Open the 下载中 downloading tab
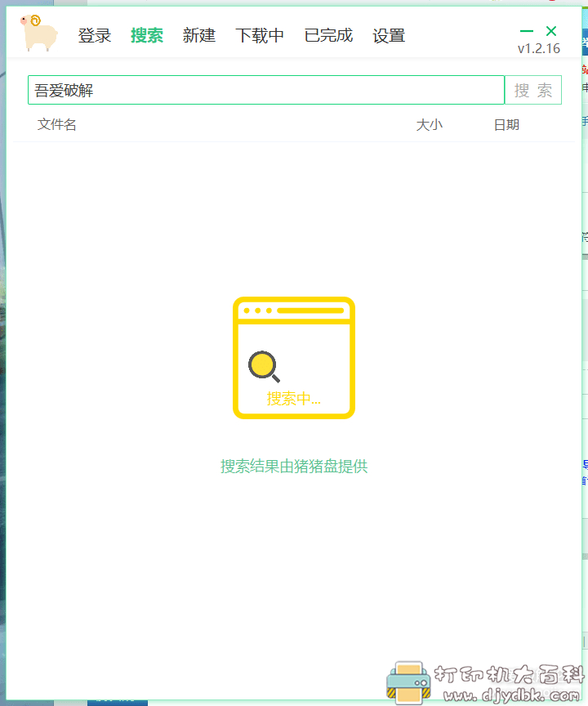 [260, 35]
